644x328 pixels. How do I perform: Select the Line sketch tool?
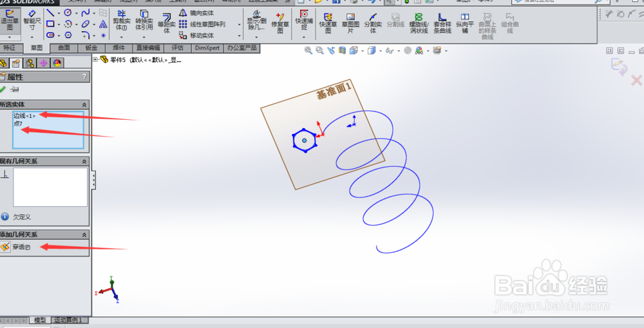[50, 13]
